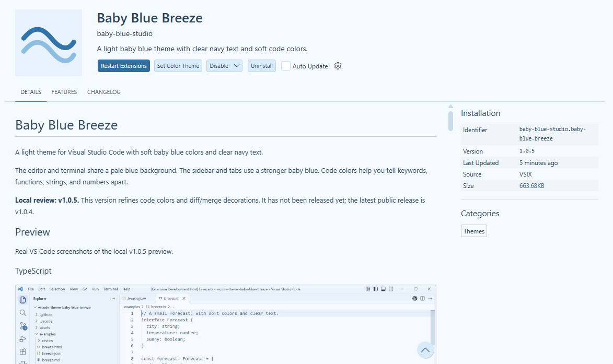This screenshot has height=364, width=613.
Task: Expand the Disable dropdown arrow
Action: coord(237,66)
